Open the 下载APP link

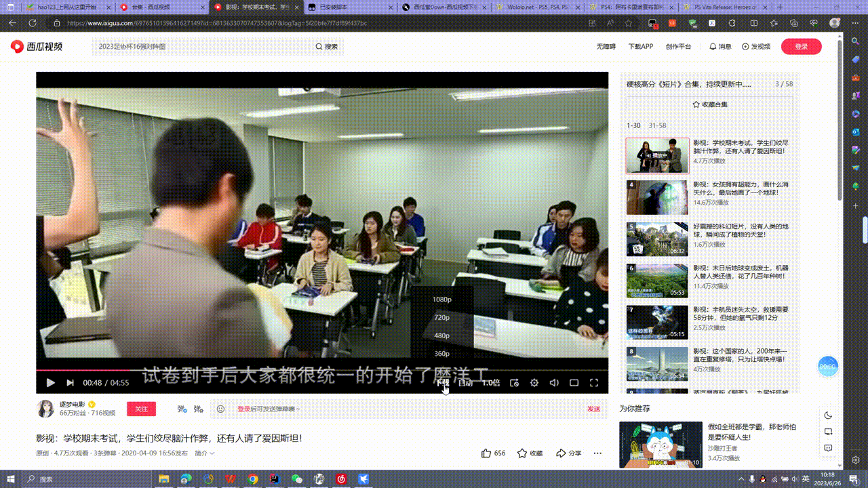coord(641,47)
